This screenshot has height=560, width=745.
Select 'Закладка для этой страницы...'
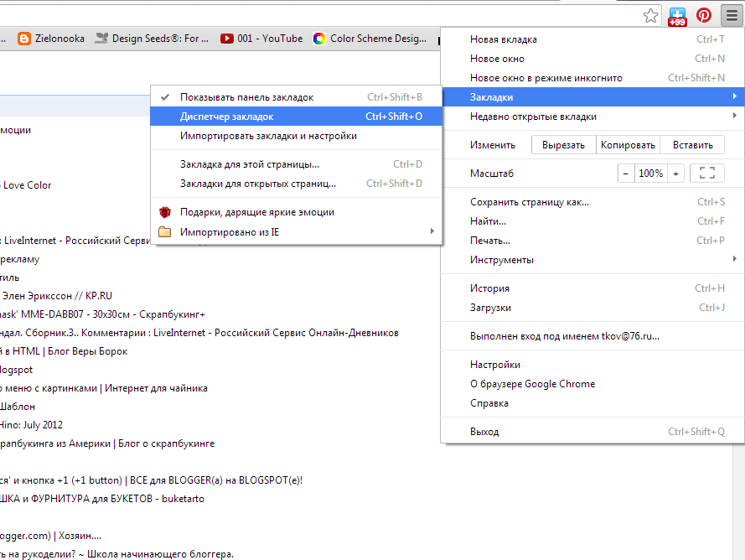click(296, 164)
